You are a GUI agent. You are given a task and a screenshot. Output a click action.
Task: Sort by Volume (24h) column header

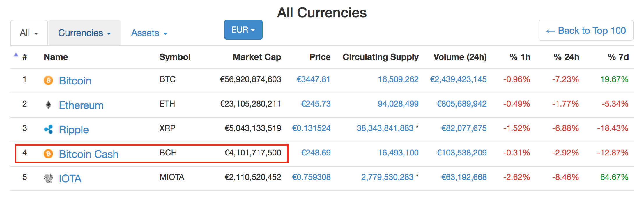[460, 57]
